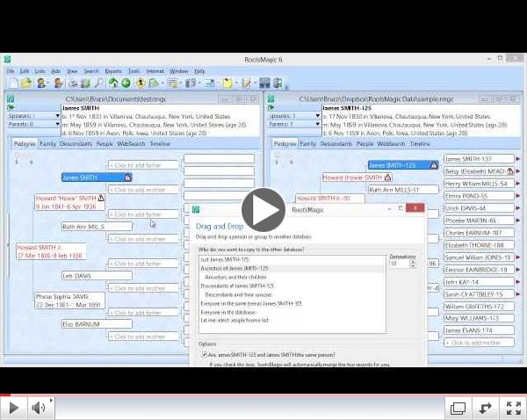Click the pencil and paper toolbar icon
This screenshot has width=527, height=420.
tap(246, 83)
